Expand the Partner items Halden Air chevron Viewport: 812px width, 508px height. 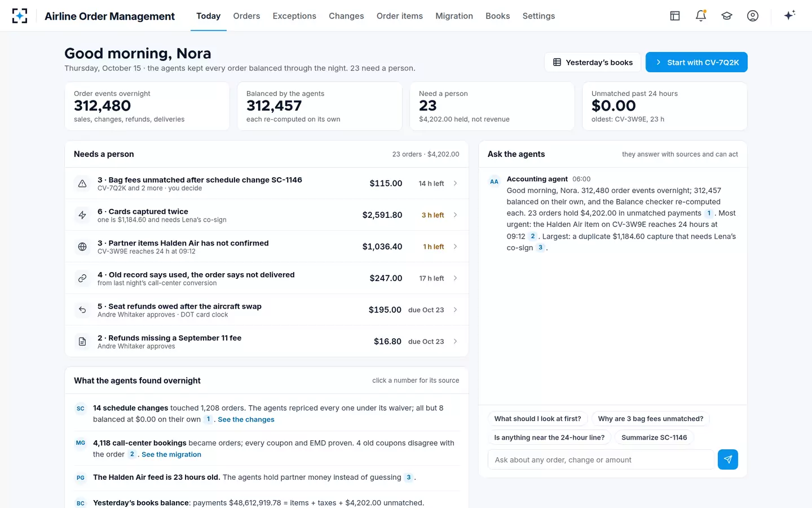tap(456, 247)
